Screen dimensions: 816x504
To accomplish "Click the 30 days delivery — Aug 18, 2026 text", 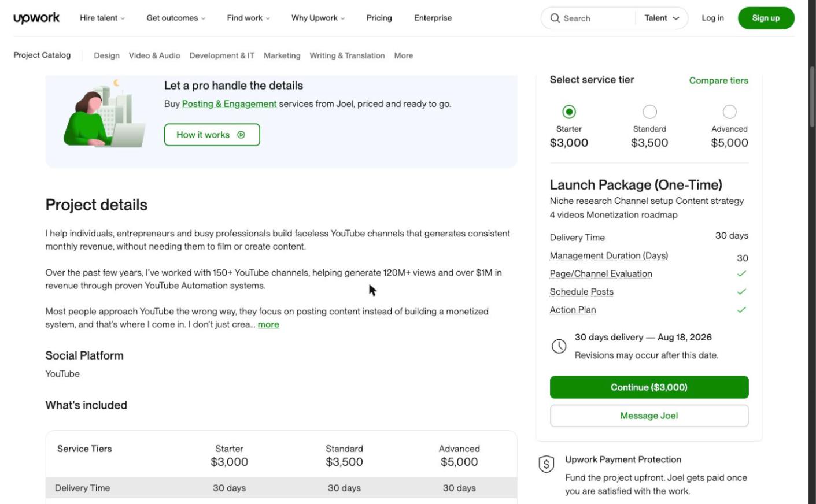I will click(643, 337).
